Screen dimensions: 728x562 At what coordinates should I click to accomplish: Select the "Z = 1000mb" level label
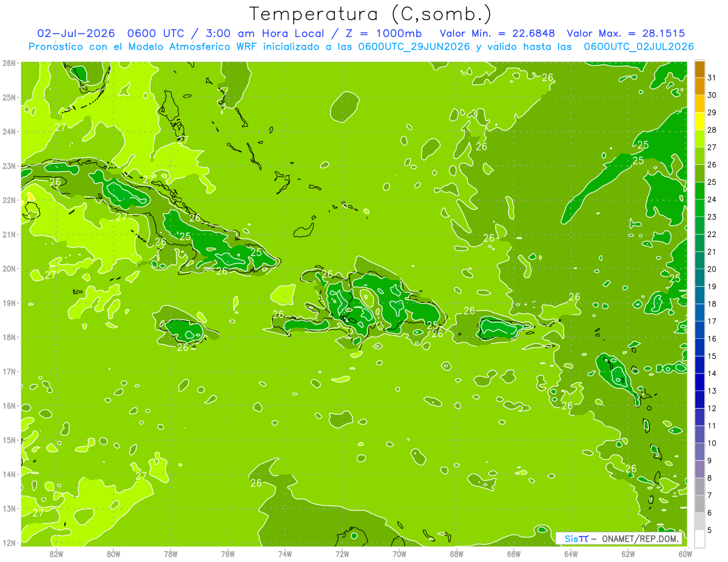click(x=383, y=33)
